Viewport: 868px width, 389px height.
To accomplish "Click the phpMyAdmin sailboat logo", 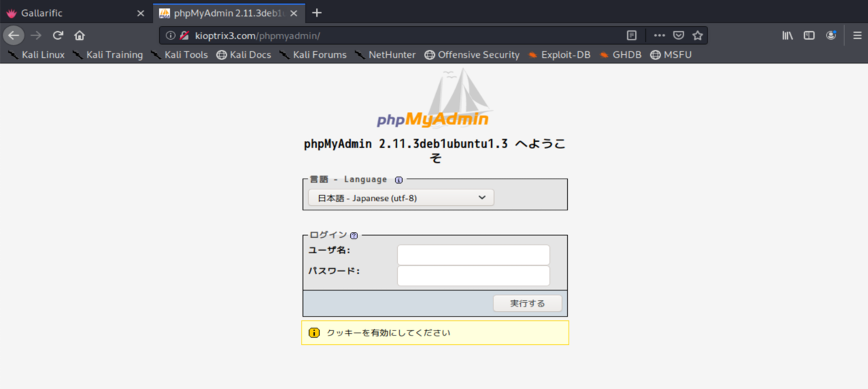I will click(433, 99).
